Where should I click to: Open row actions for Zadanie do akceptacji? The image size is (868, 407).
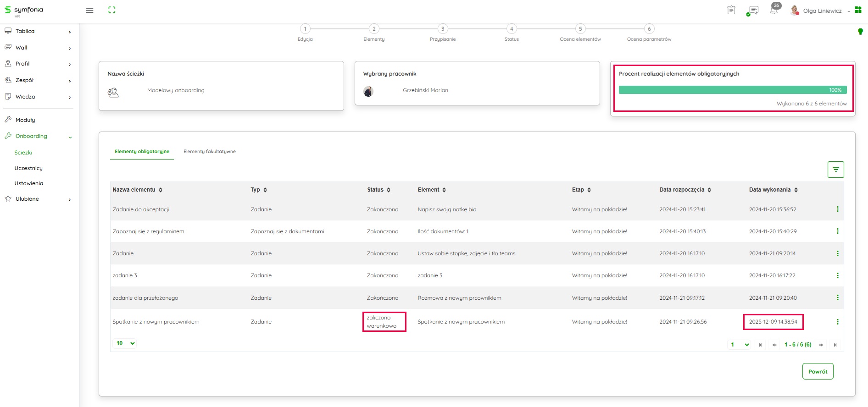837,209
